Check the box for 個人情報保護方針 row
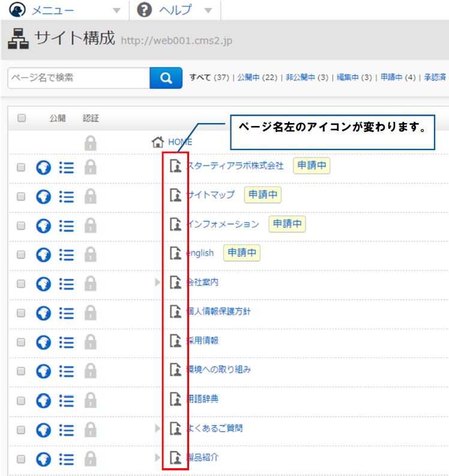 point(21,313)
